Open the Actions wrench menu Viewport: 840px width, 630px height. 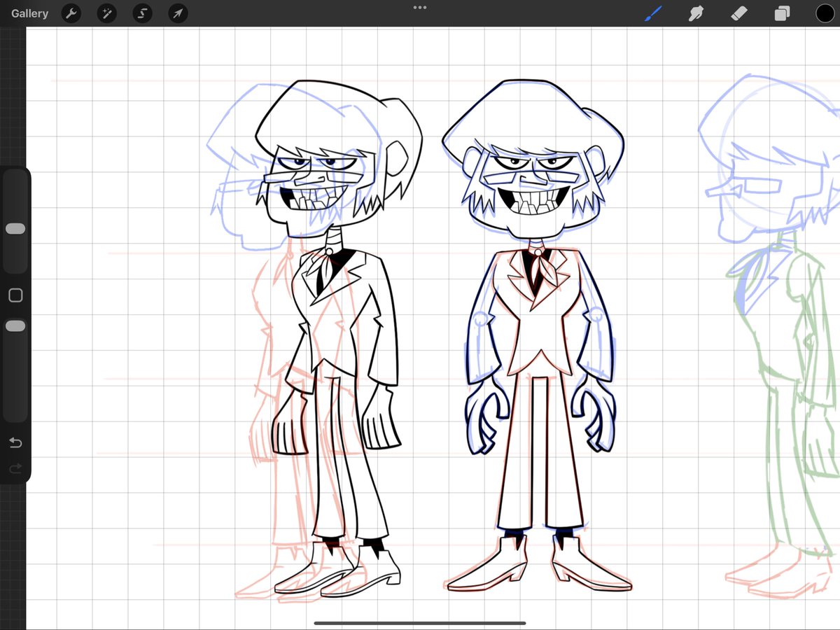coord(71,13)
